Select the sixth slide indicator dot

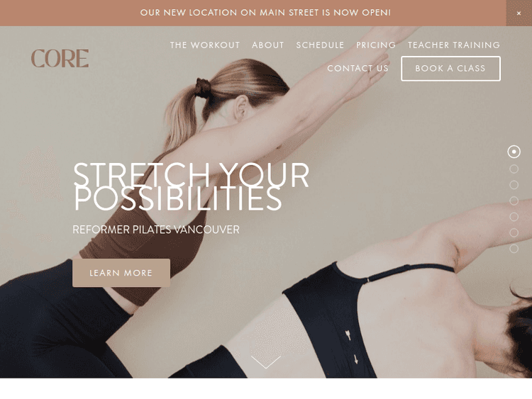[514, 232]
